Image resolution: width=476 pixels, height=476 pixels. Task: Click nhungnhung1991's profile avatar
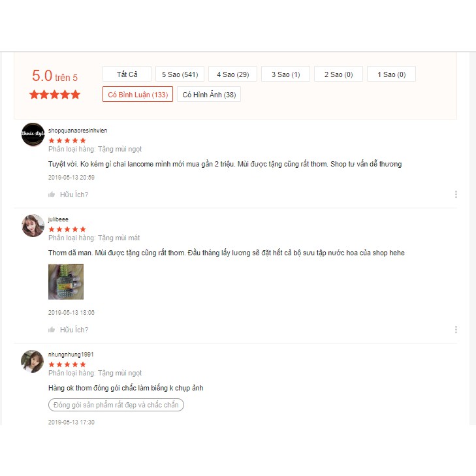33,361
